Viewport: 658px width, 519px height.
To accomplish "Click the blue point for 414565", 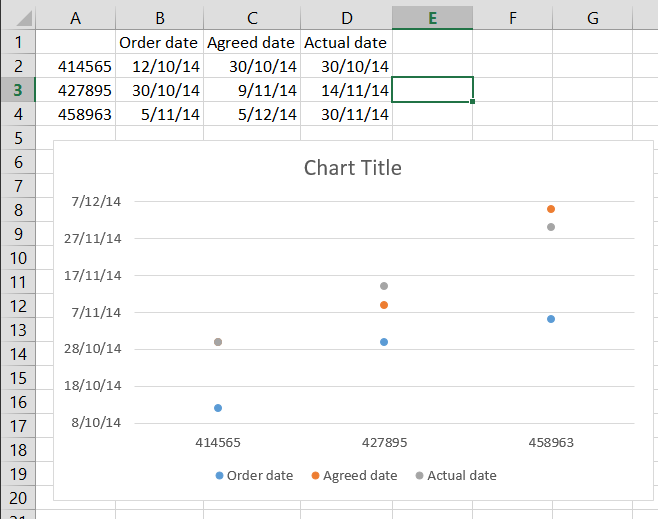I will click(x=218, y=408).
